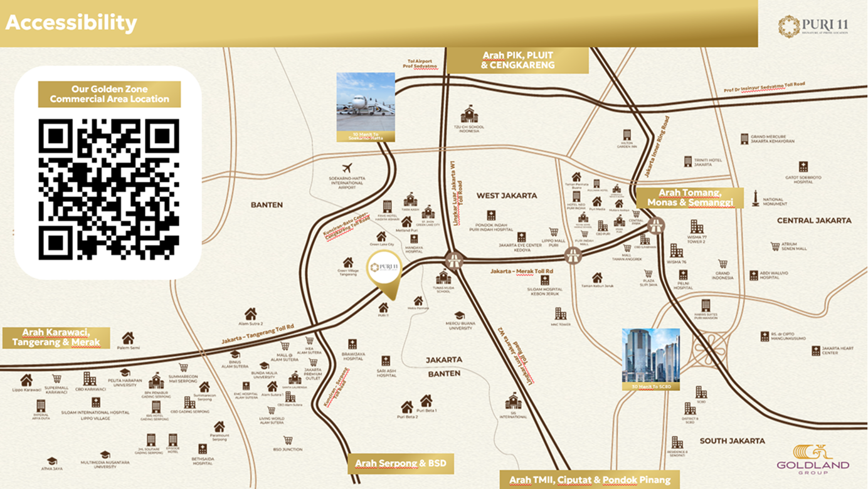
Task: Click the Golden Zone QR code
Action: click(109, 189)
